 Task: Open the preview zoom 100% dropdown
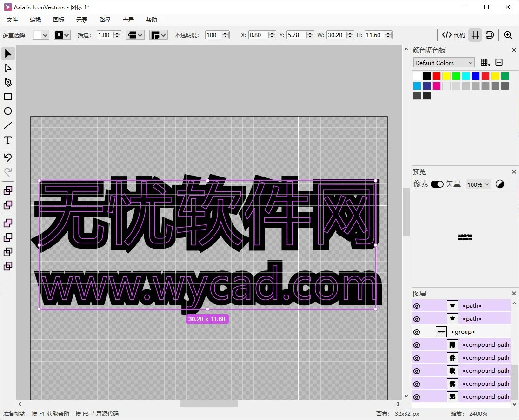(478, 184)
